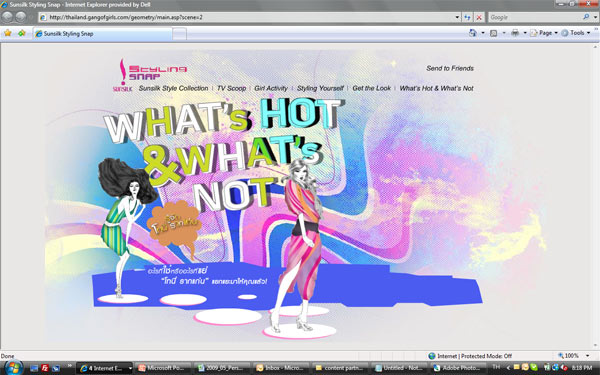Click the Send to Friends link
Viewport: 600px width, 375px height.
point(450,68)
